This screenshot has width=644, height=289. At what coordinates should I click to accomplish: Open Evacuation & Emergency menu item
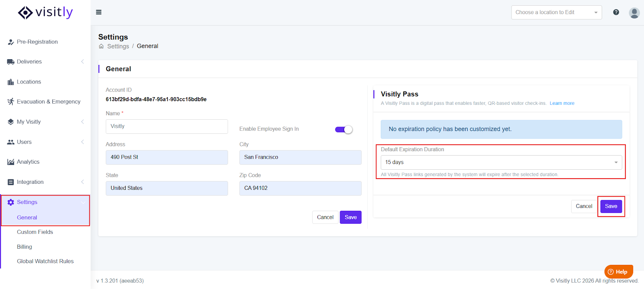[49, 102]
